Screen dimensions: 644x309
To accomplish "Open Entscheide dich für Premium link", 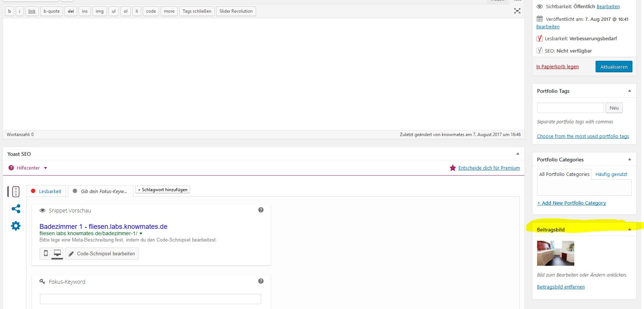I will [489, 168].
